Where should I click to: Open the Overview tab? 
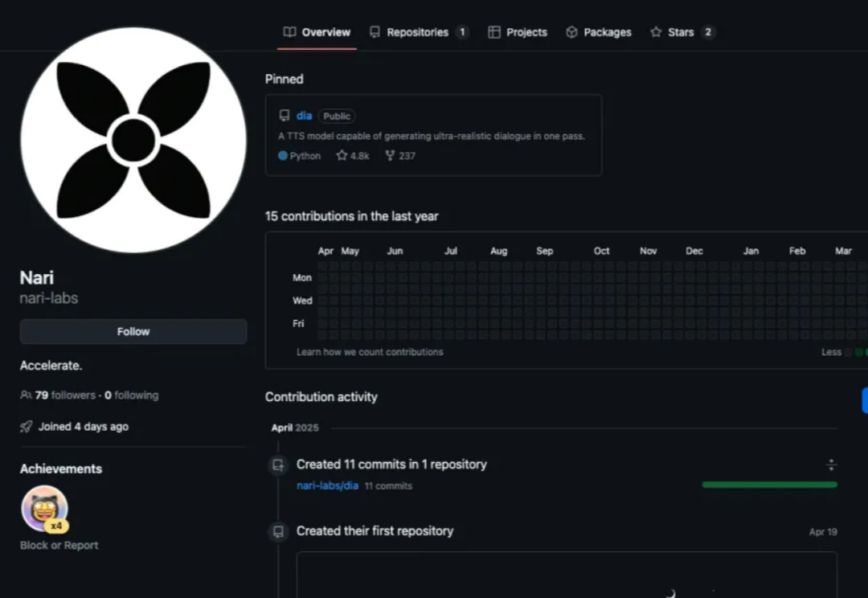pos(317,32)
